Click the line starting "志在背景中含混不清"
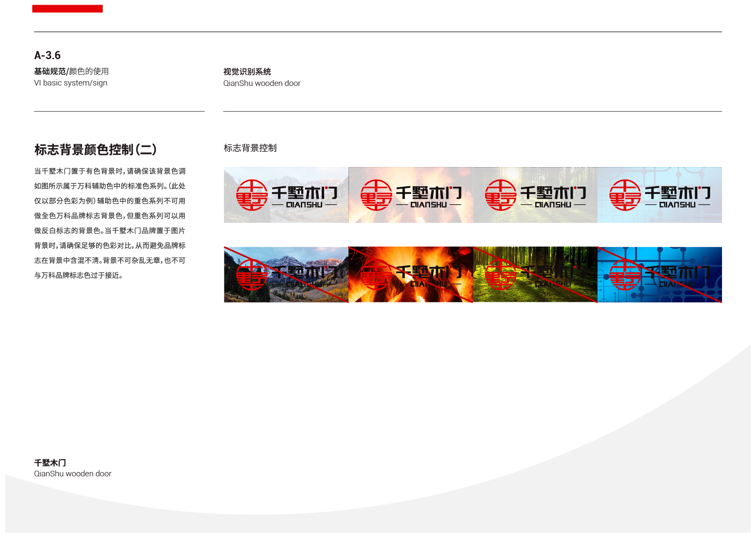 point(110,260)
